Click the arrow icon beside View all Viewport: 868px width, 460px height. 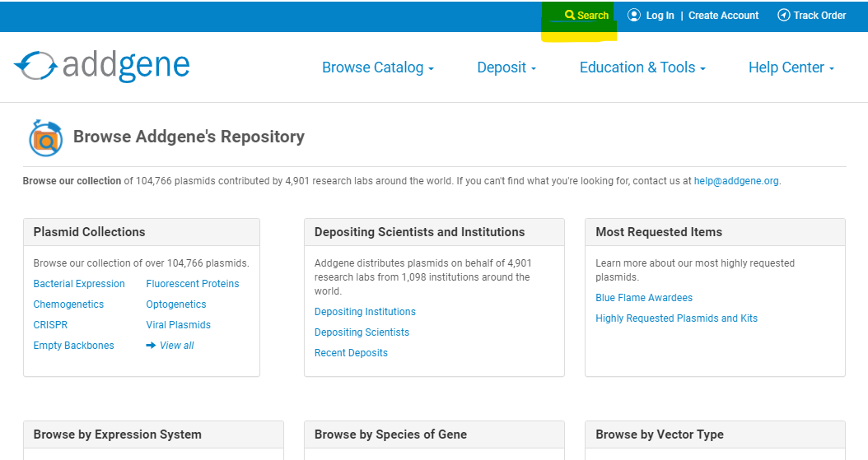pos(151,346)
